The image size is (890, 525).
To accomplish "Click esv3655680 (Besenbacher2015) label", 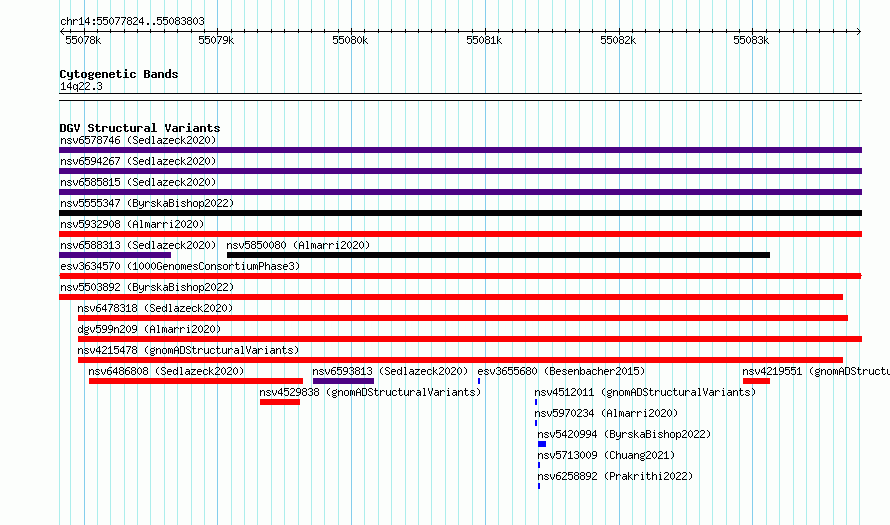I will [561, 371].
